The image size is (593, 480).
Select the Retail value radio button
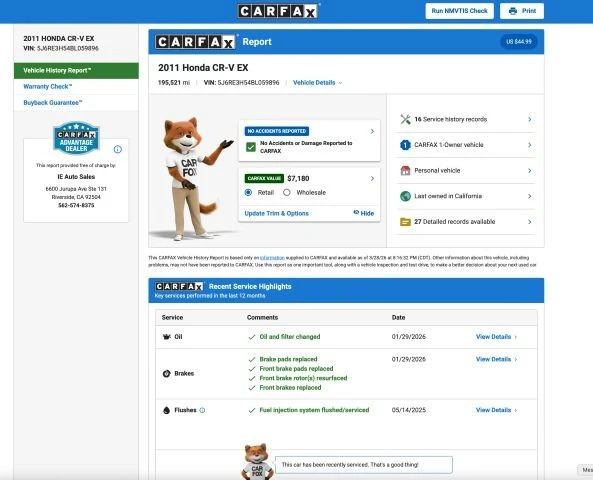pos(248,193)
